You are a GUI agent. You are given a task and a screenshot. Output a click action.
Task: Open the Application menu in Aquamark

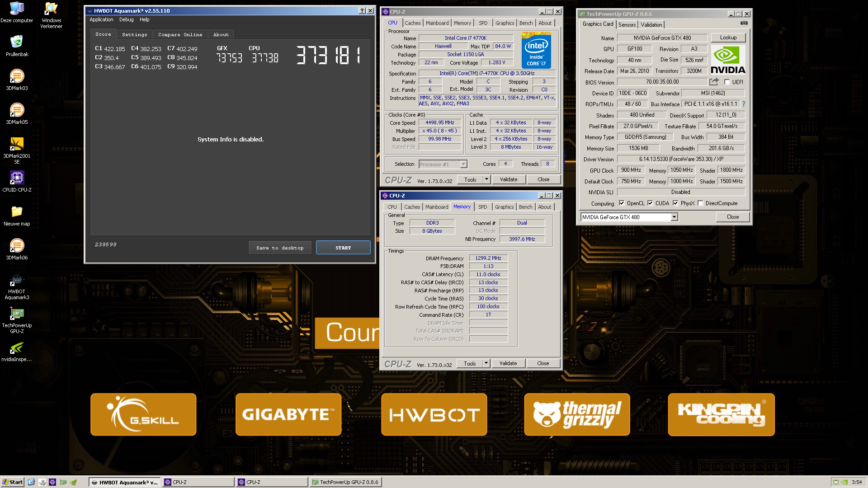pyautogui.click(x=101, y=19)
